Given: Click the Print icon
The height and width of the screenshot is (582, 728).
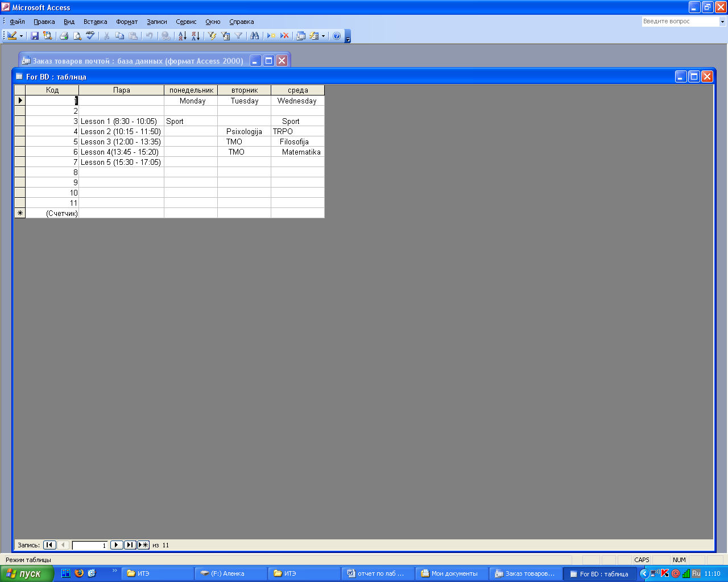Looking at the screenshot, I should pos(64,35).
